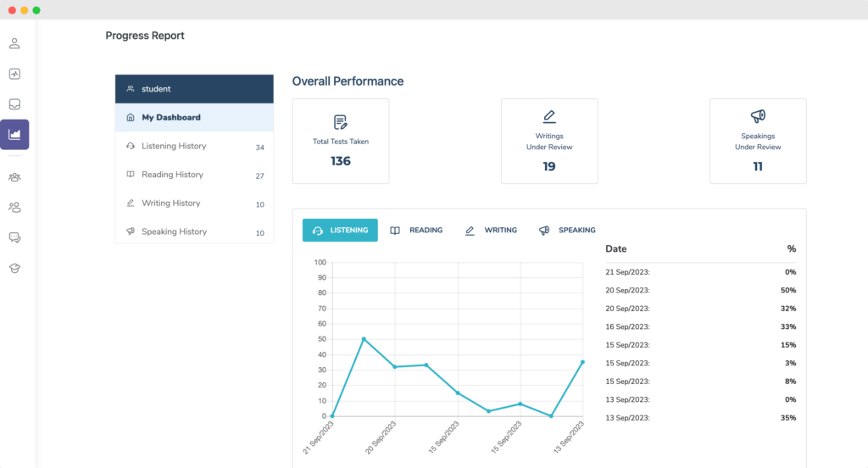
Task: Click the graduation cap icon in sidebar
Action: pyautogui.click(x=14, y=268)
